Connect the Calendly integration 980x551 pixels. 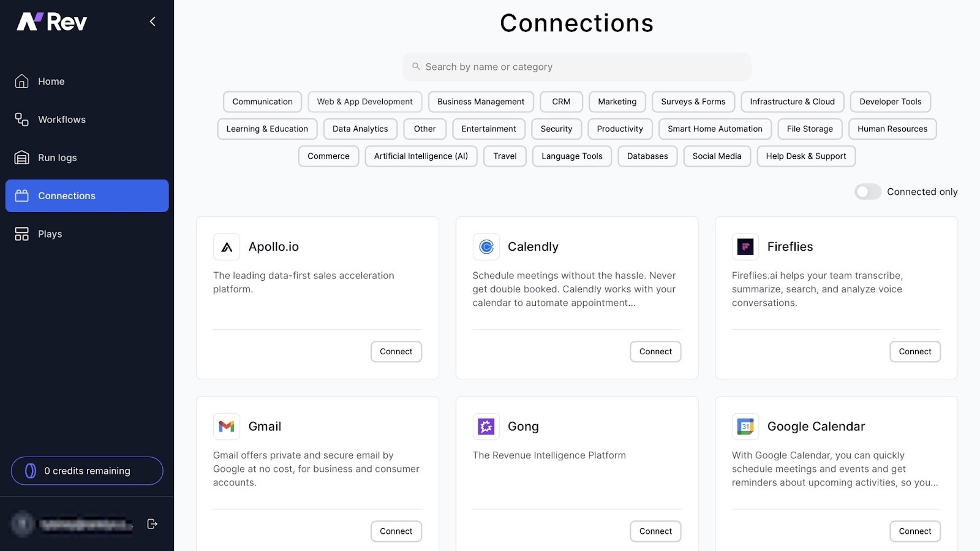[x=655, y=352]
